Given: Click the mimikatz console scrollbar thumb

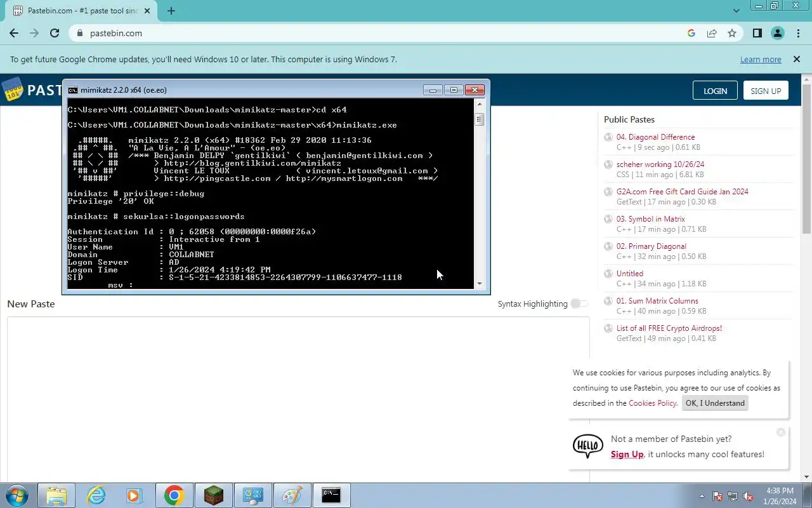Looking at the screenshot, I should (480, 119).
